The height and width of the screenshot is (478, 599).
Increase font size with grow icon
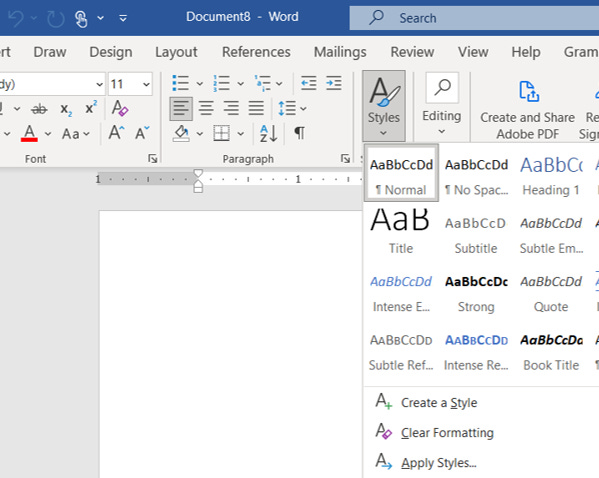(117, 133)
